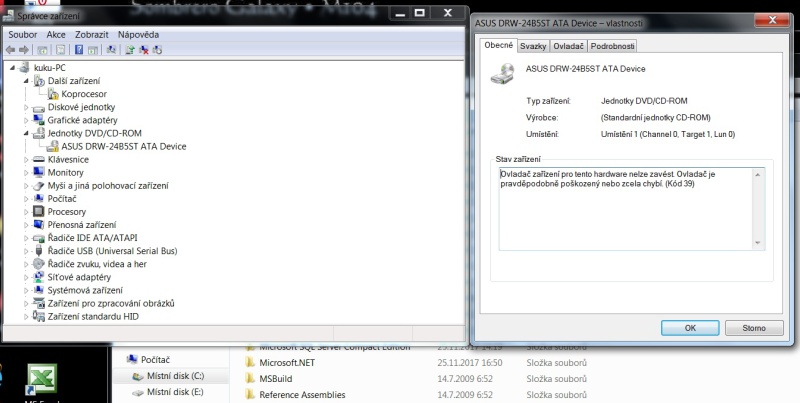The height and width of the screenshot is (403, 800).
Task: Select Monitory in device tree
Action: 65,172
